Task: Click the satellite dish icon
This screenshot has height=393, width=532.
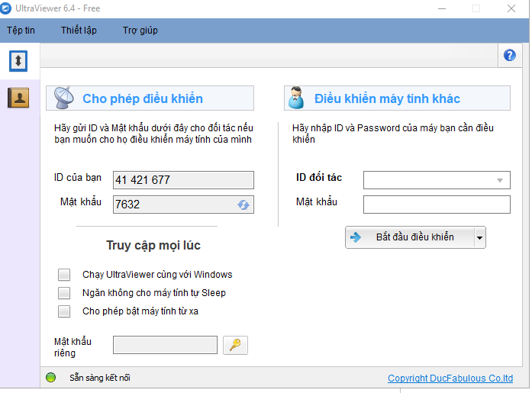Action: 63,98
